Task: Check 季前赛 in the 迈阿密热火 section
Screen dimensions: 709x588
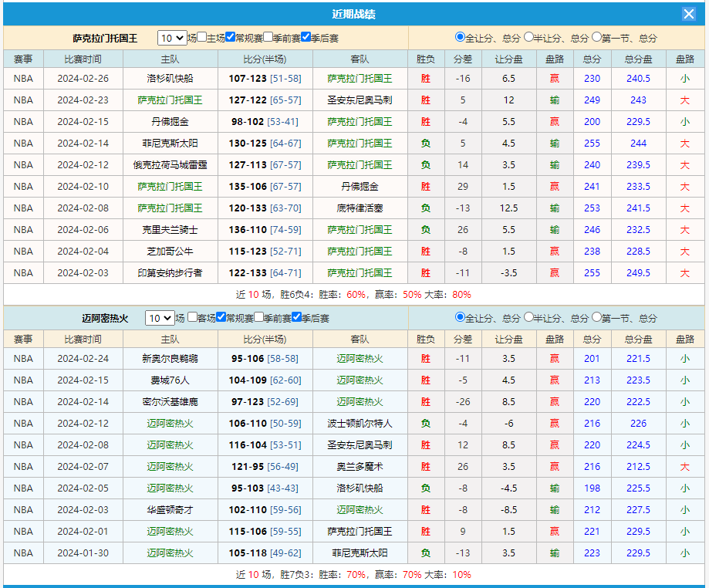Action: (x=258, y=317)
